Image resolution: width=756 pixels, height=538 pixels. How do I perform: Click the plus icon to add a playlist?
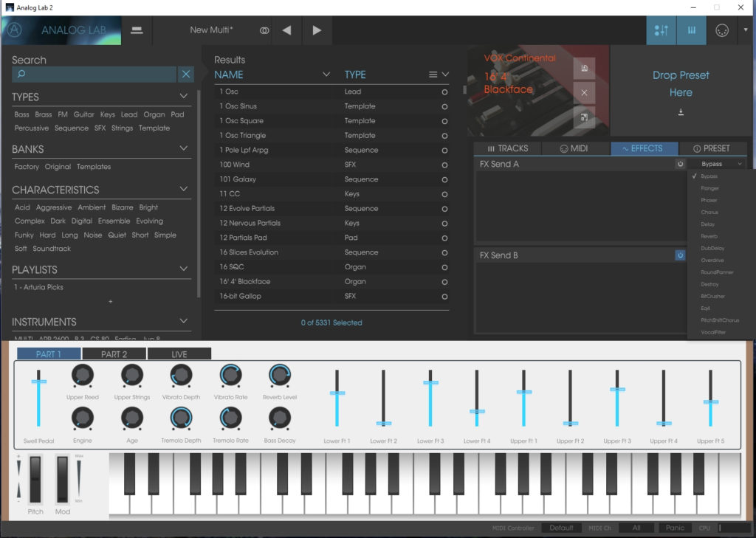click(x=111, y=301)
